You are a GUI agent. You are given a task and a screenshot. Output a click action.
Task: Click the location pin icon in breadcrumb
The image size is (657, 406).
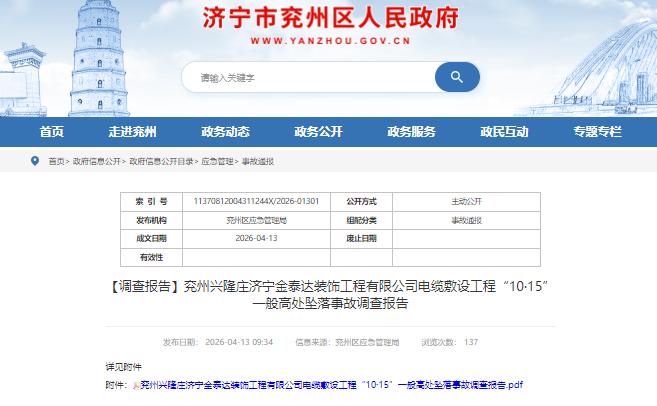(35, 161)
